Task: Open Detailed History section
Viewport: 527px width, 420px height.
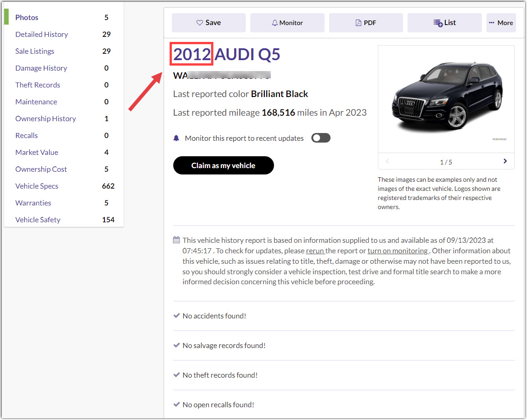Action: tap(41, 34)
